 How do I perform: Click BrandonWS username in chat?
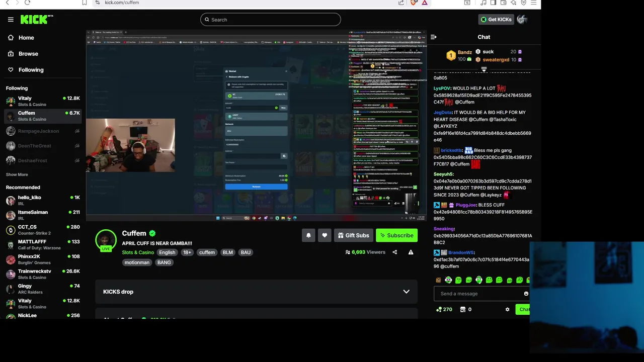click(x=461, y=253)
